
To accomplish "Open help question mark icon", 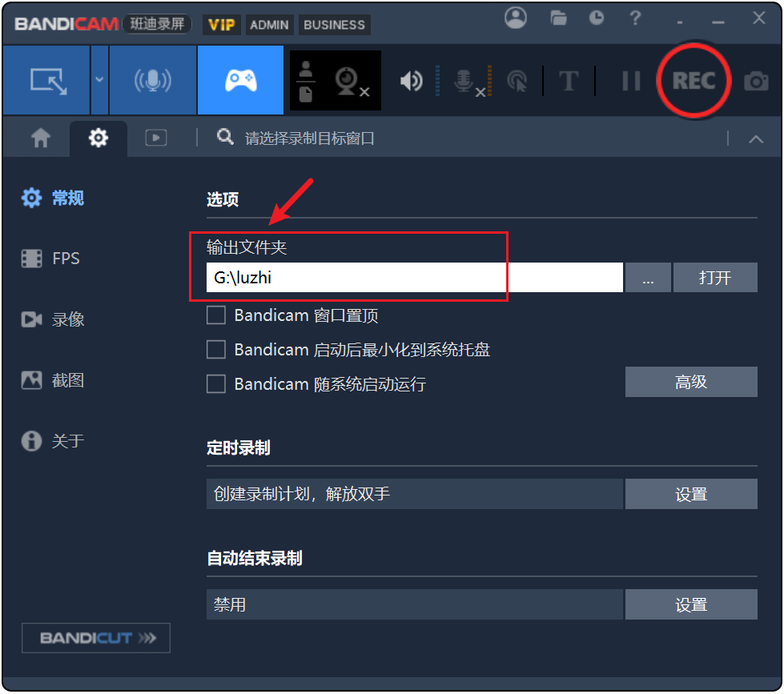I will click(635, 18).
